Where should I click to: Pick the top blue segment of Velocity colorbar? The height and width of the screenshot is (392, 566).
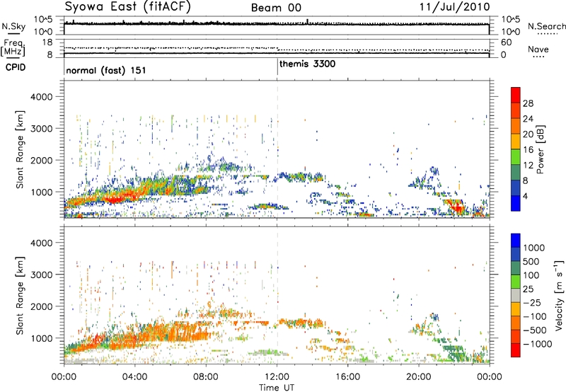coord(516,241)
